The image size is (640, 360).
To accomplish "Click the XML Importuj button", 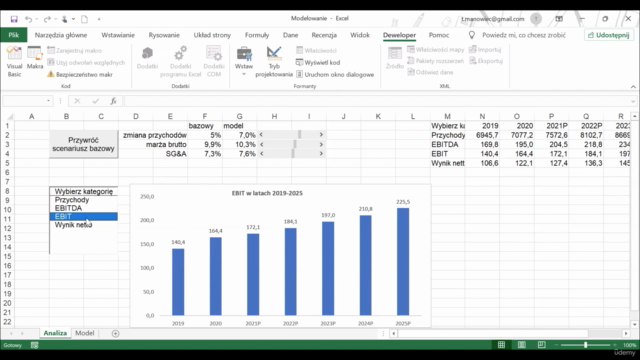I will [485, 50].
